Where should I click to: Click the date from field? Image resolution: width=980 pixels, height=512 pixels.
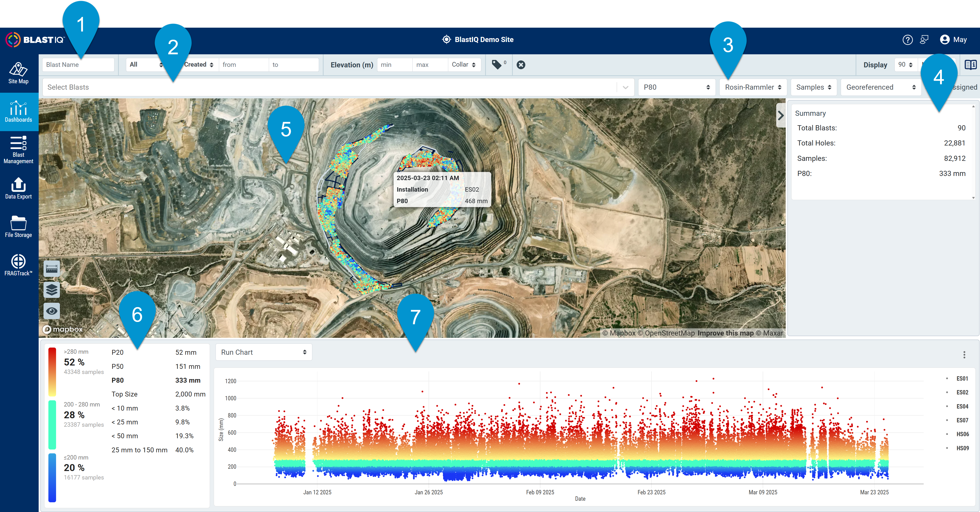pyautogui.click(x=243, y=65)
